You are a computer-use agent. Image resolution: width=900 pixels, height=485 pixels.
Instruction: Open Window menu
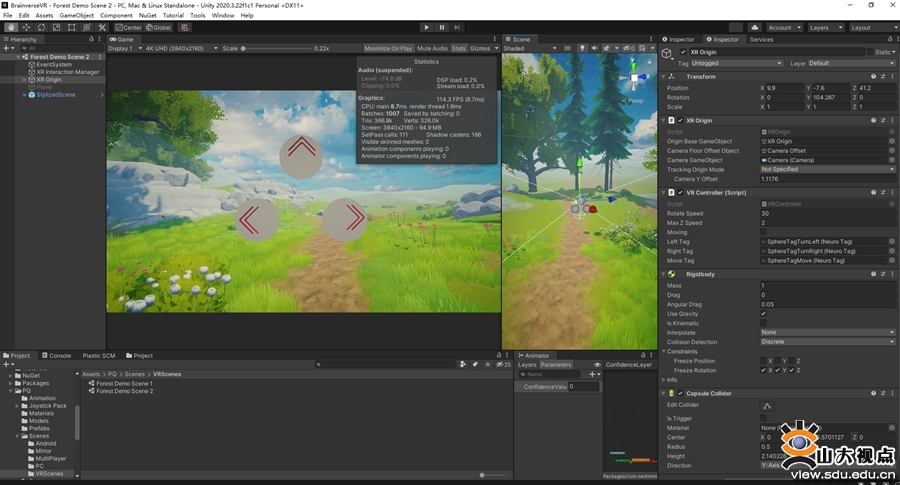pos(223,15)
